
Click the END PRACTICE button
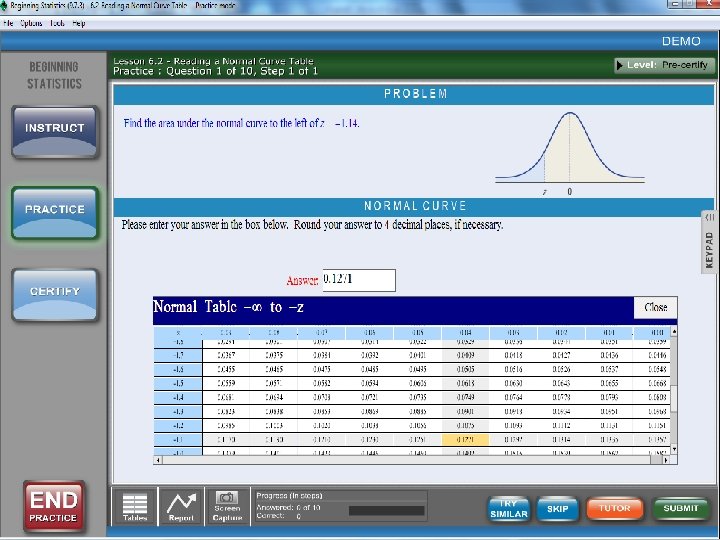tap(54, 506)
